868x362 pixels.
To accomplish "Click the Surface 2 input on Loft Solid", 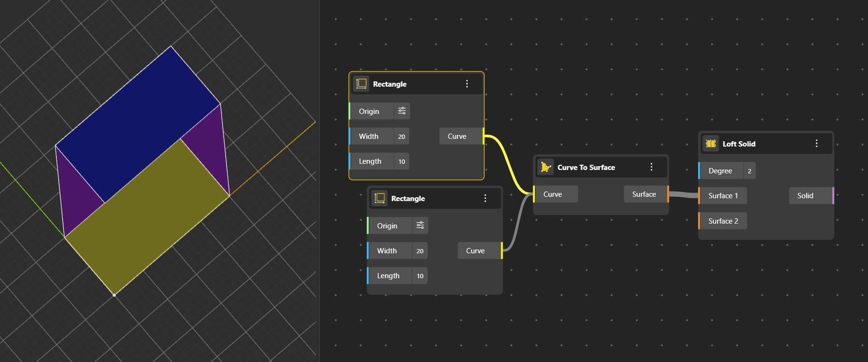I will click(723, 221).
